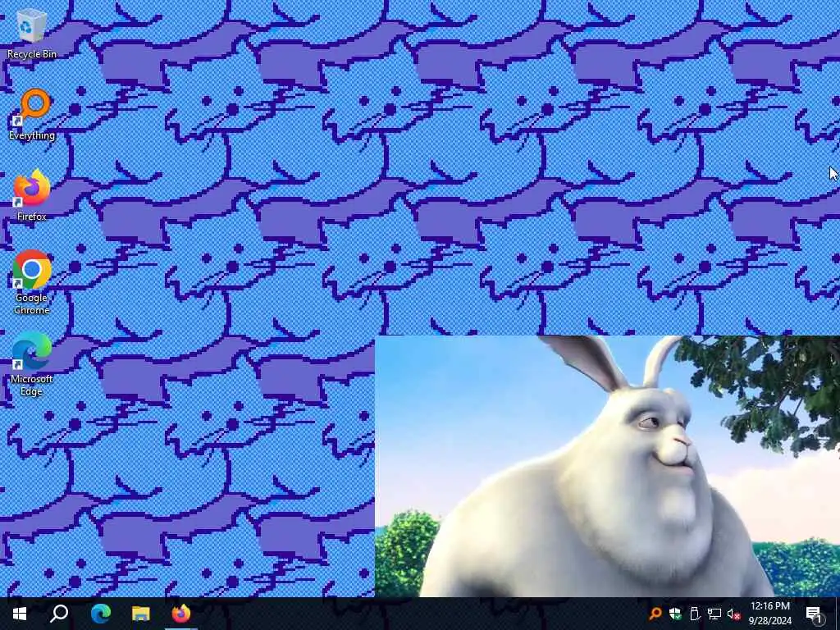
Task: Select the Recycle Bin desktop icon
Action: (x=32, y=34)
